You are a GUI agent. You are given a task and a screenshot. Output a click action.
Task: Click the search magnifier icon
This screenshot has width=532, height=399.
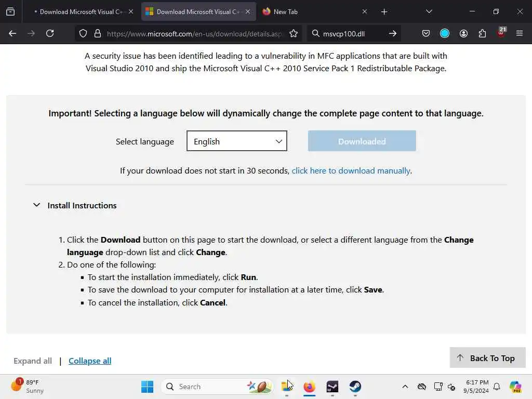coord(315,33)
